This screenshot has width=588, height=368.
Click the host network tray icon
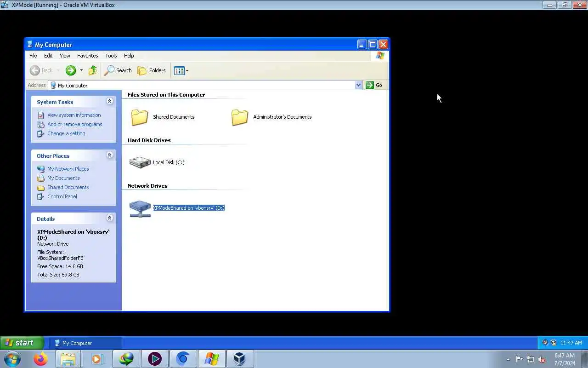(x=531, y=359)
